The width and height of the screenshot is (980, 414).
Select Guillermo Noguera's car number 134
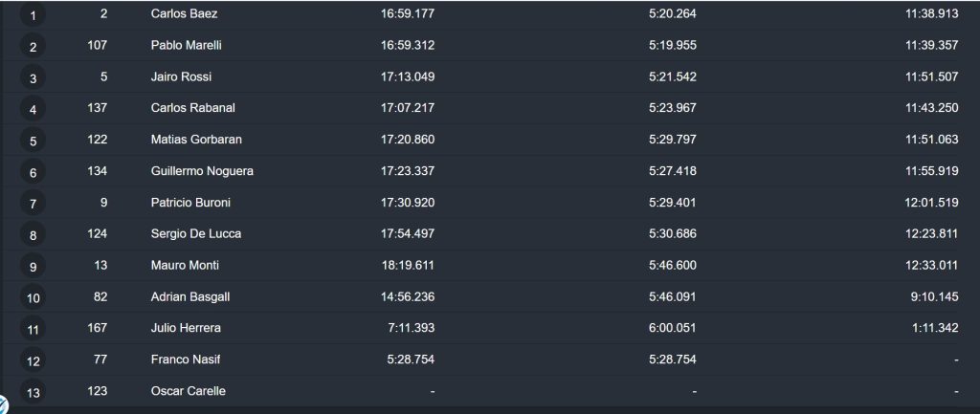tap(97, 170)
